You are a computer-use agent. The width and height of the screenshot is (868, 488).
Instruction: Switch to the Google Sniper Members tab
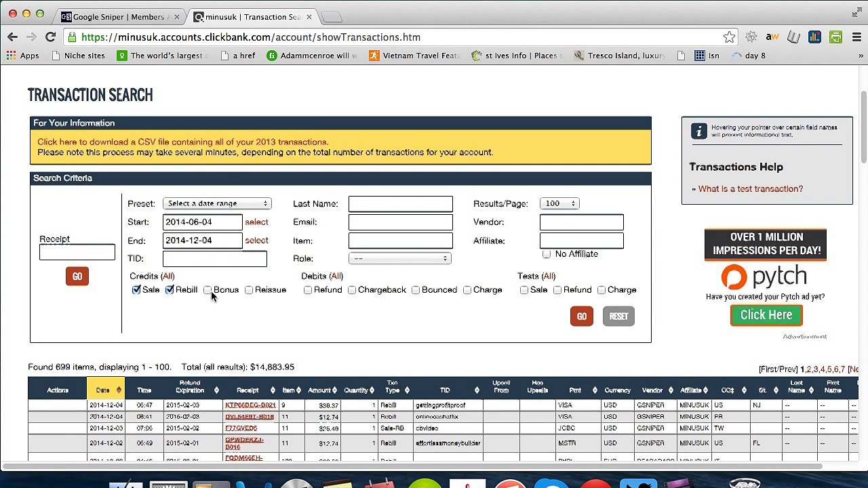tap(119, 16)
